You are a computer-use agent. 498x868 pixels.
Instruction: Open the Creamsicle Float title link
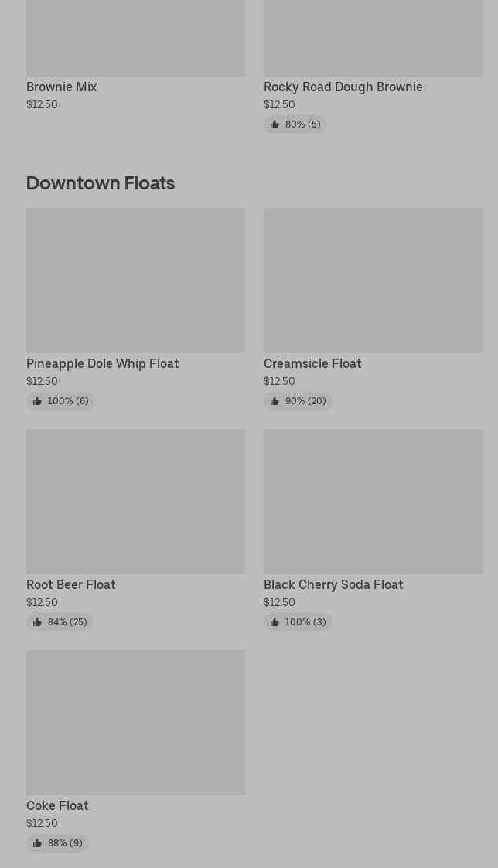point(312,363)
